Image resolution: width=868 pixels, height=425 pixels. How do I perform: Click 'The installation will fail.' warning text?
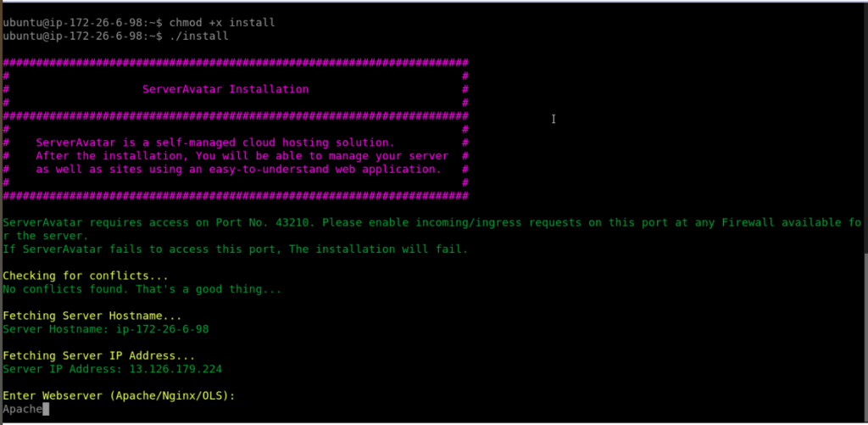point(379,249)
